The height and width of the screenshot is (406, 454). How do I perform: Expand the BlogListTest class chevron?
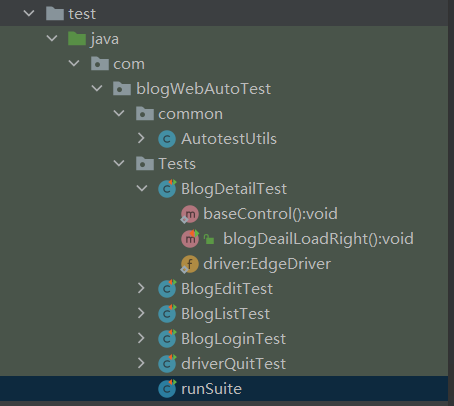click(141, 313)
